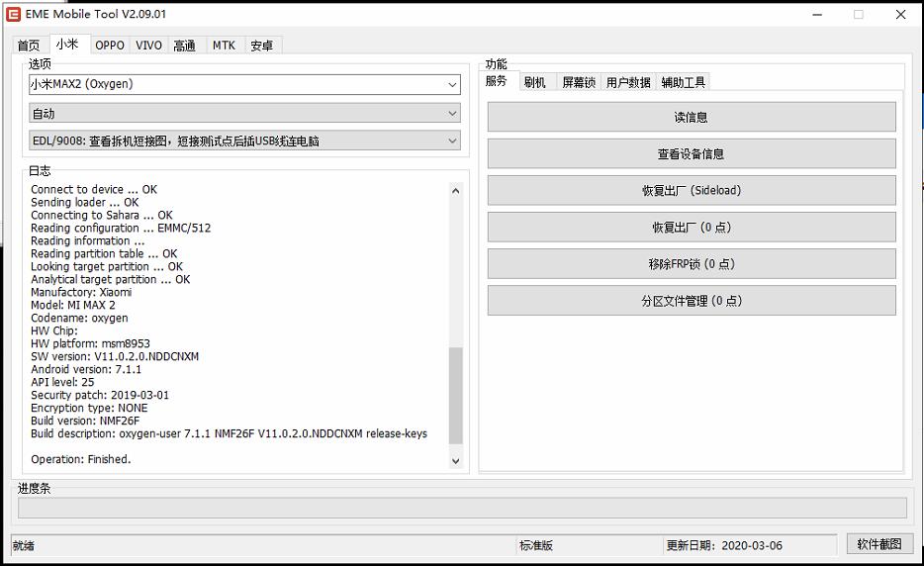Expand the 自动 mode dropdown

[244, 114]
